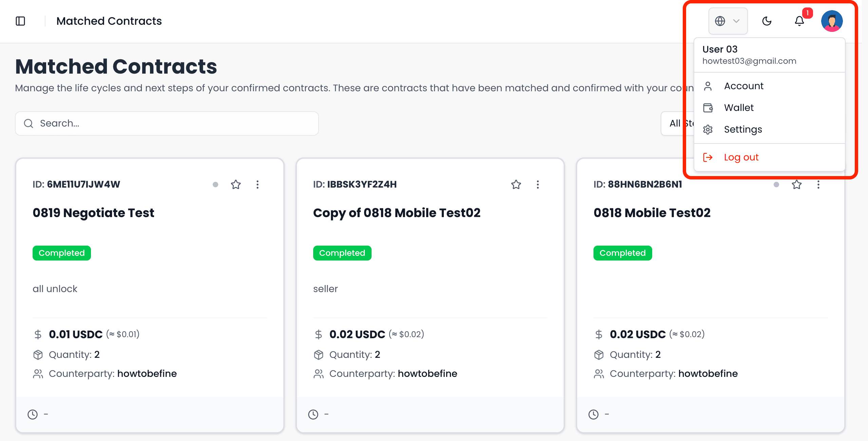Click the user avatar picture
Screen dimensions: 868x441
click(x=832, y=21)
